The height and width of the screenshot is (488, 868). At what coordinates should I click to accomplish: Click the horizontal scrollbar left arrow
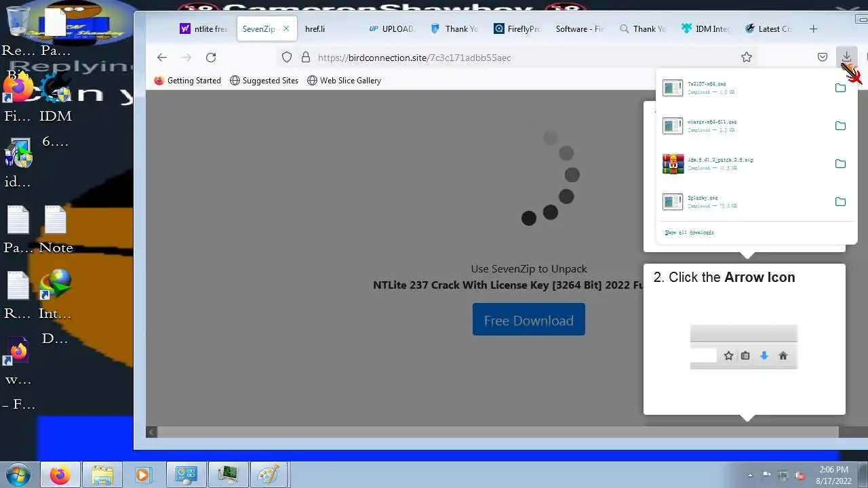point(152,432)
